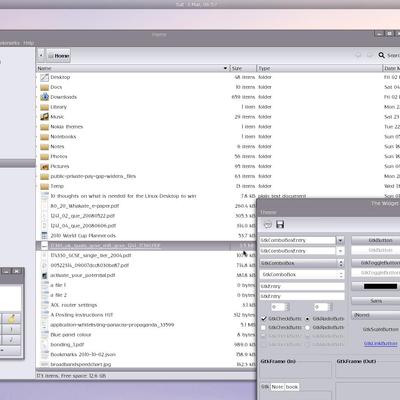Follow the GtkLinkButton link
Screen dimensions: 400x400
pyautogui.click(x=381, y=343)
